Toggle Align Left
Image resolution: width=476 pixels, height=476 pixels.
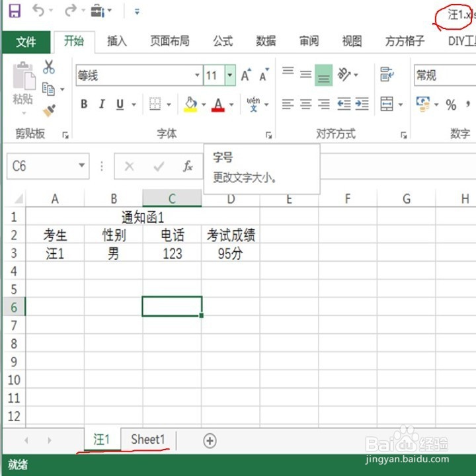[x=288, y=104]
